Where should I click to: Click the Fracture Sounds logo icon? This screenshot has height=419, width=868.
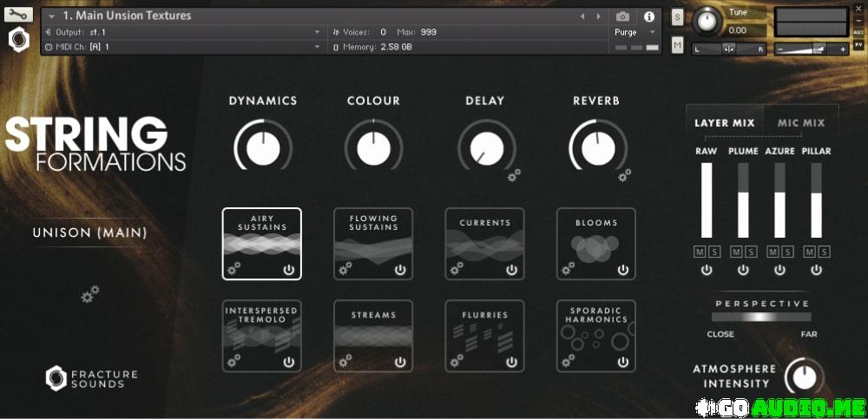(56, 378)
